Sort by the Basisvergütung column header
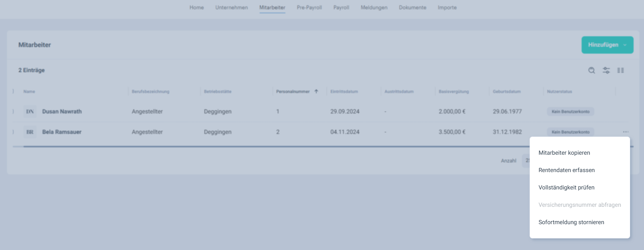 454,91
